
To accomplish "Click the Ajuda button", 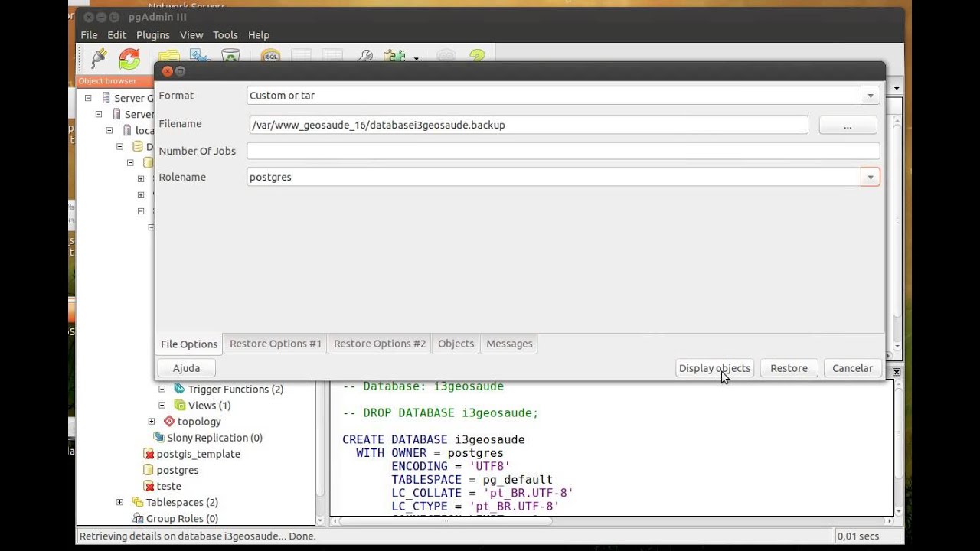I will click(186, 368).
